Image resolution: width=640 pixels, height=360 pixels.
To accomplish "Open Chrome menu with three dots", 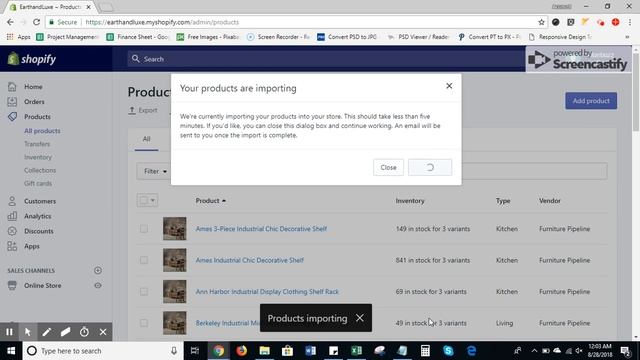I will (631, 22).
